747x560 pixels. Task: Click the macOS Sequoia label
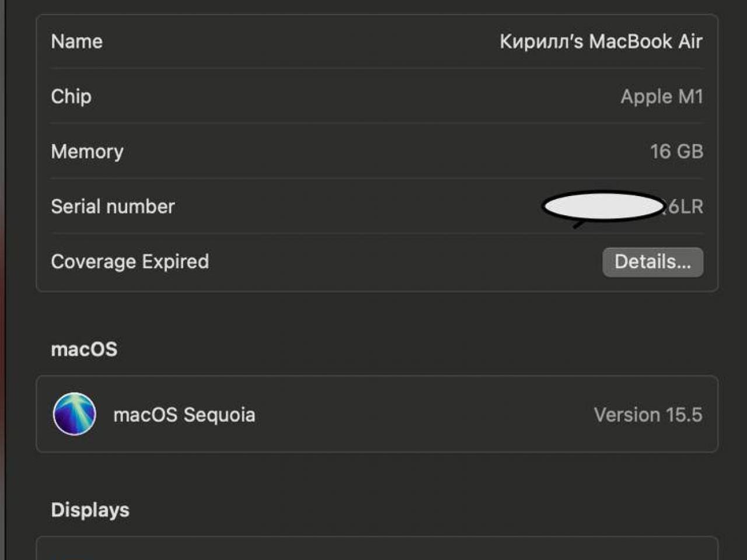click(184, 415)
